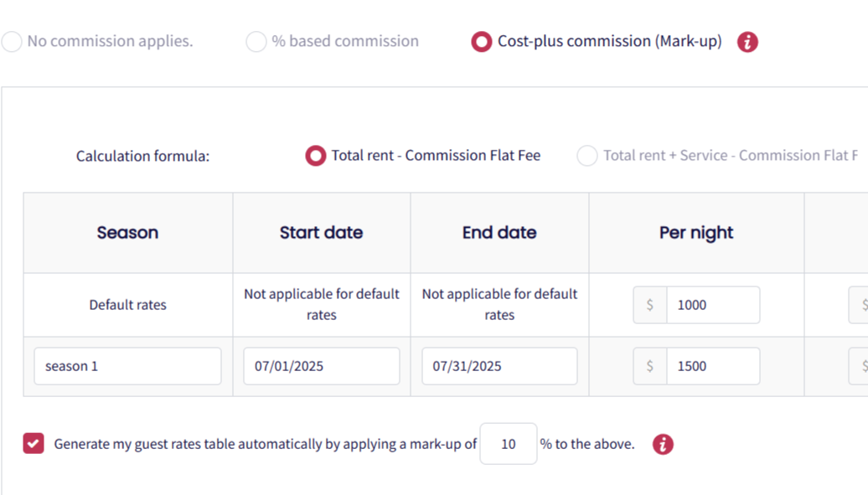Open the 07/31/2025 end date field

[499, 366]
